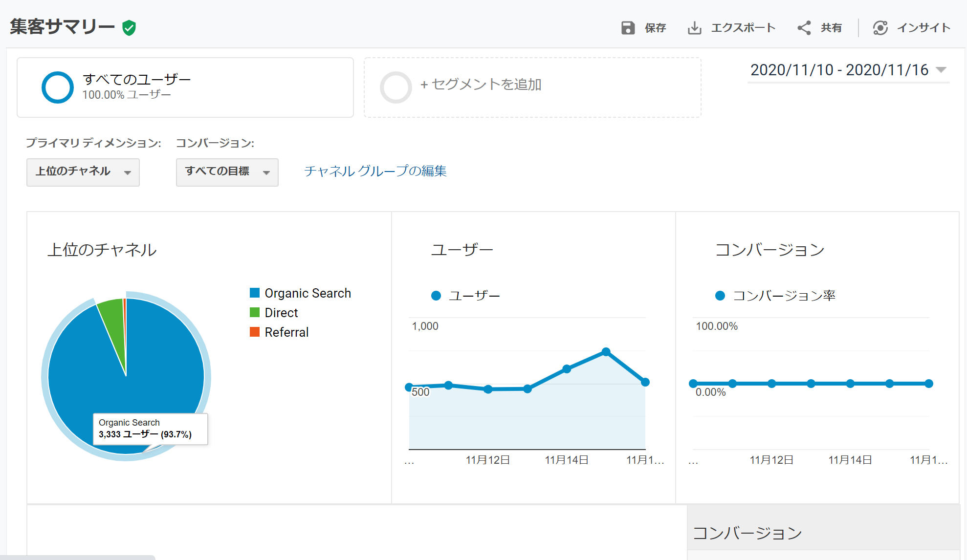Click the green verified shield badge

point(128,28)
